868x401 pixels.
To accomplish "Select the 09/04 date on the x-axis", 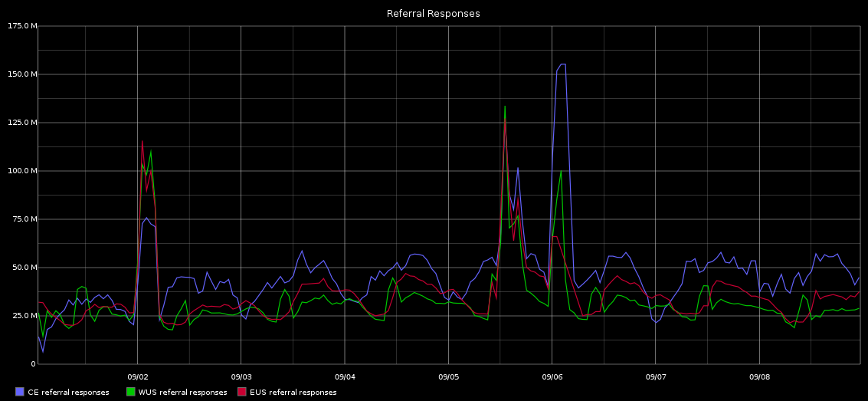I will coord(345,377).
